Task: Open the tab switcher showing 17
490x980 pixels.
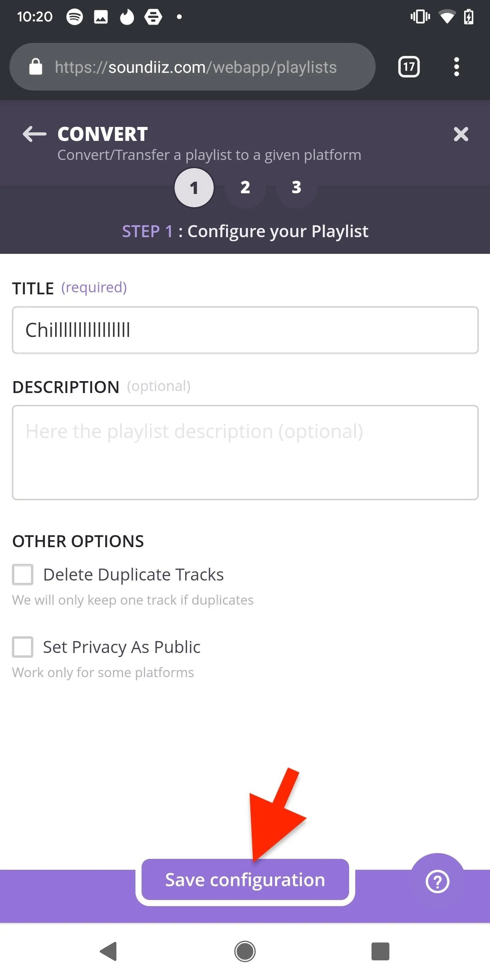Action: 409,67
